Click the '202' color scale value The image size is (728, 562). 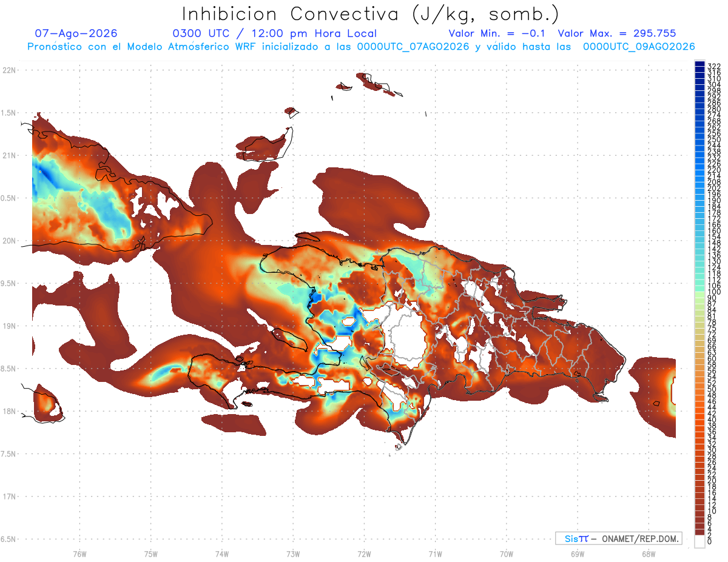click(713, 188)
